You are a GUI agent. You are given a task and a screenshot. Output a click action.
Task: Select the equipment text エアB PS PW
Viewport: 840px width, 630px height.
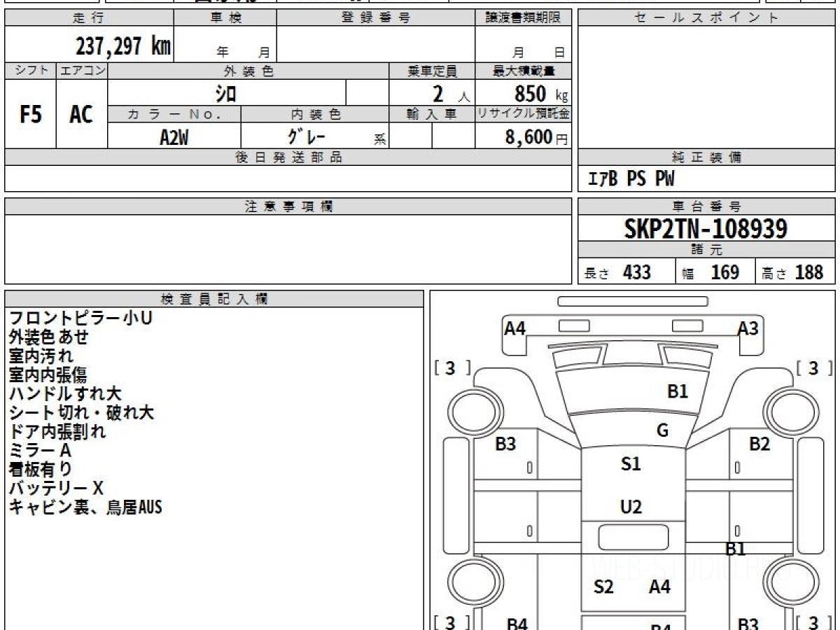coord(631,179)
